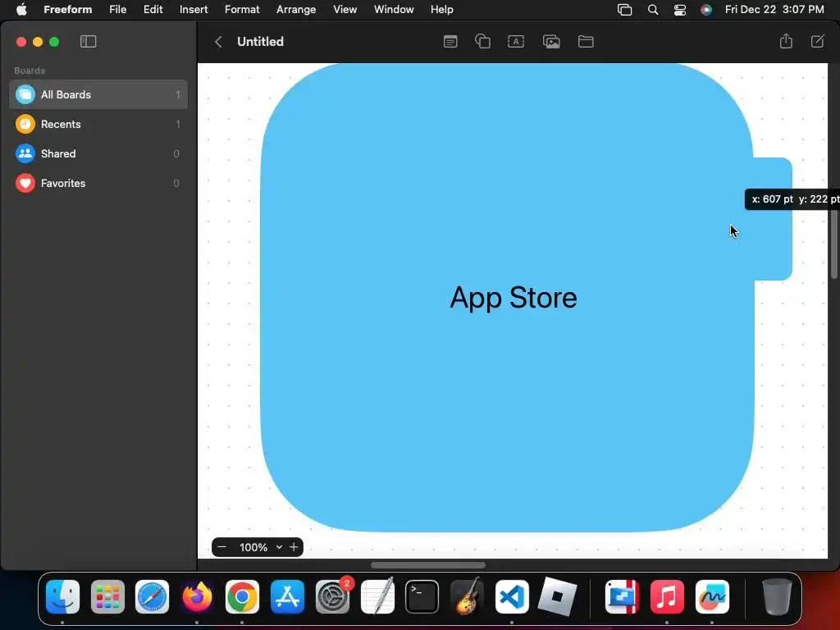Select All Boards in sidebar

(x=98, y=94)
